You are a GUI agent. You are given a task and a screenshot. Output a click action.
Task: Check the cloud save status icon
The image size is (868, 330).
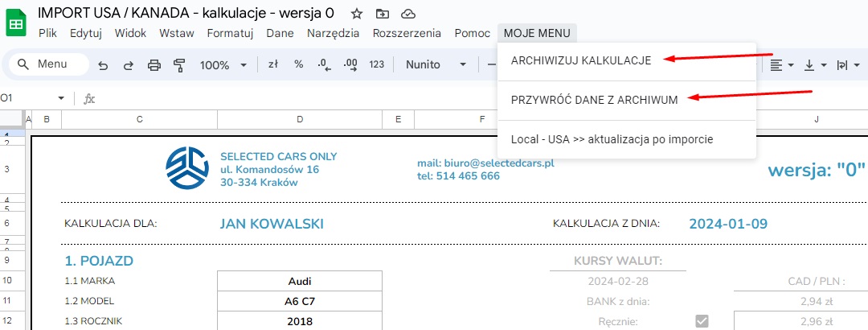click(x=408, y=14)
